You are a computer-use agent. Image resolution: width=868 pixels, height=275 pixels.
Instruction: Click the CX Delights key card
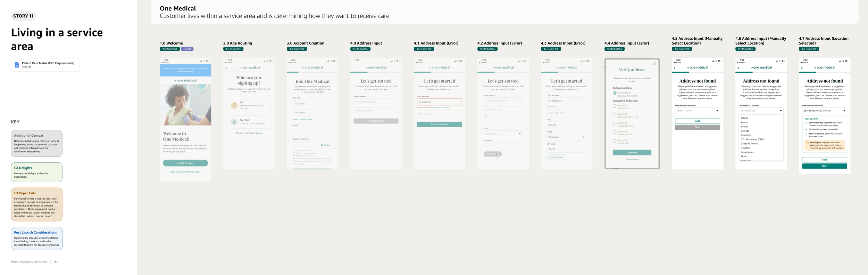coord(37,172)
